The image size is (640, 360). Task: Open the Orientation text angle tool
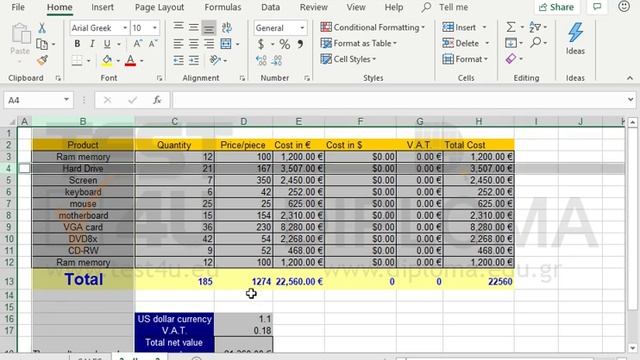[215, 60]
